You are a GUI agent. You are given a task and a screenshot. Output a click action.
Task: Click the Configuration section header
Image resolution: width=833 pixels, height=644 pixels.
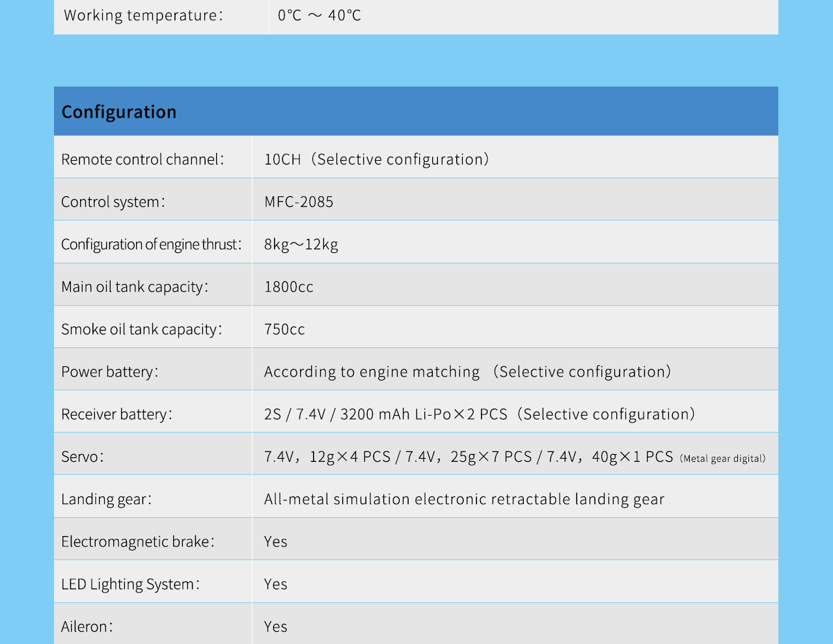coord(119,112)
